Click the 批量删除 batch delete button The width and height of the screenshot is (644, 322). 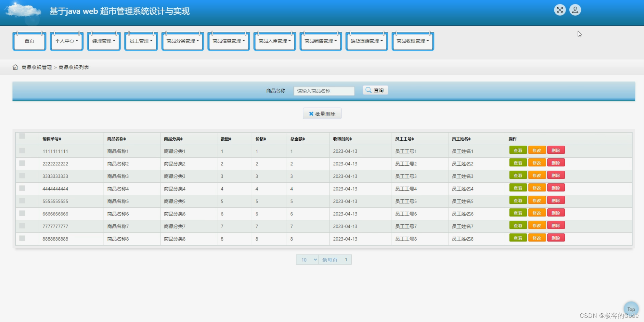pos(322,114)
